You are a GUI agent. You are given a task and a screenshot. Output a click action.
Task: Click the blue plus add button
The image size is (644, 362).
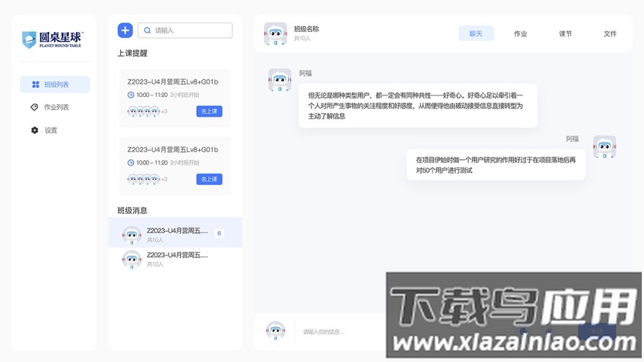coord(125,31)
